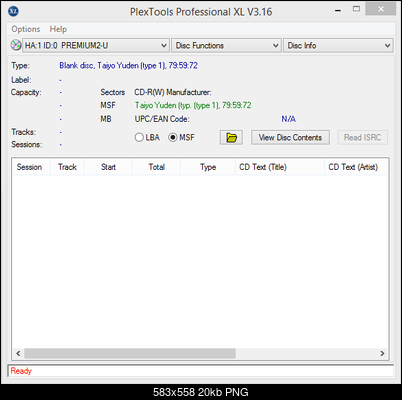Click the Read ISRC button
Viewport: 402px width, 400px height.
(363, 137)
